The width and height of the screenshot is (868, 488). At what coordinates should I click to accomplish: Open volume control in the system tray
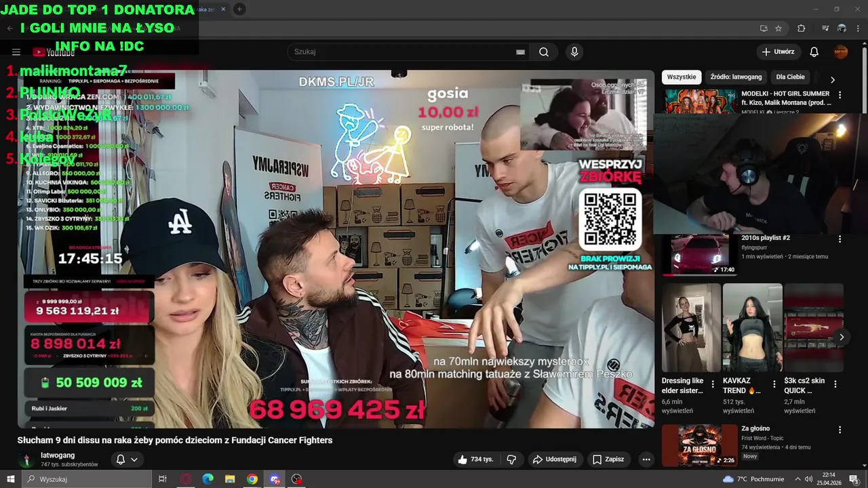[808, 479]
